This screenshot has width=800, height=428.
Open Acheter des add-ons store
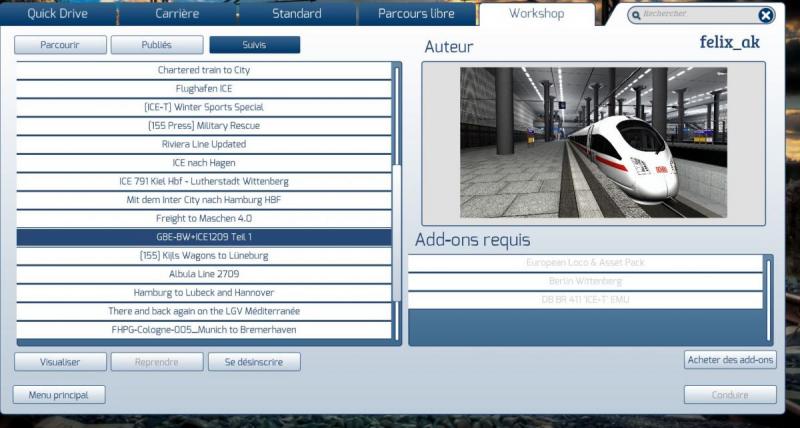click(730, 360)
